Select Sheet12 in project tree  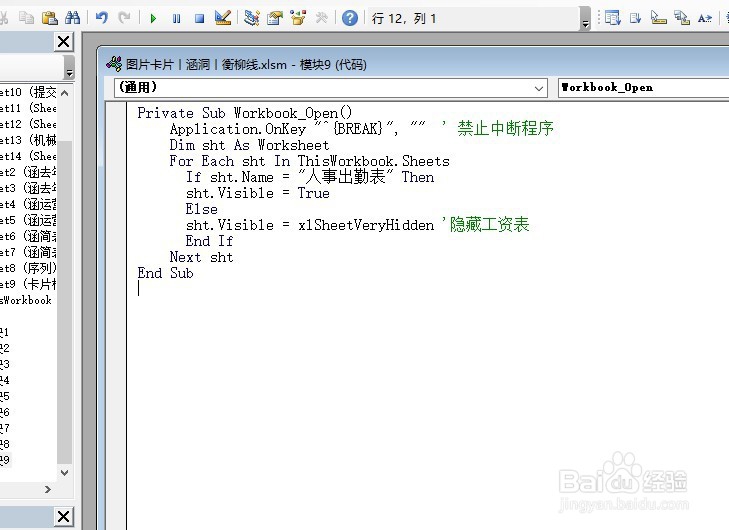(28, 124)
